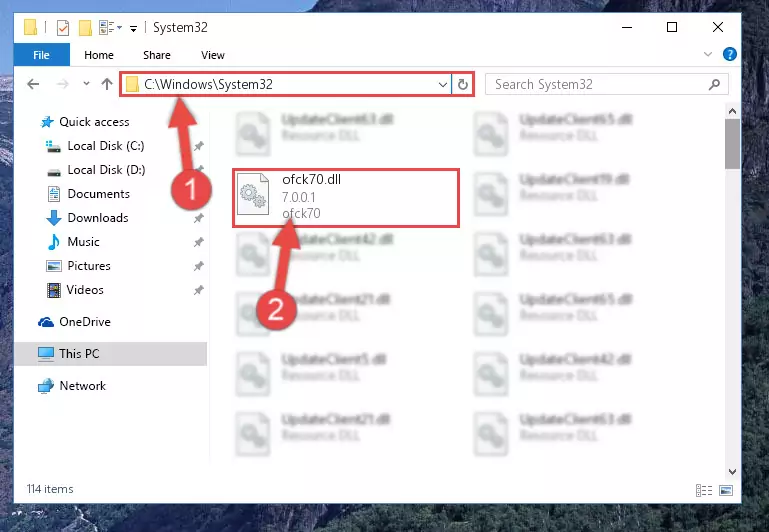Click the Network icon in sidebar
Screen dimensions: 769x532
[x=46, y=386]
